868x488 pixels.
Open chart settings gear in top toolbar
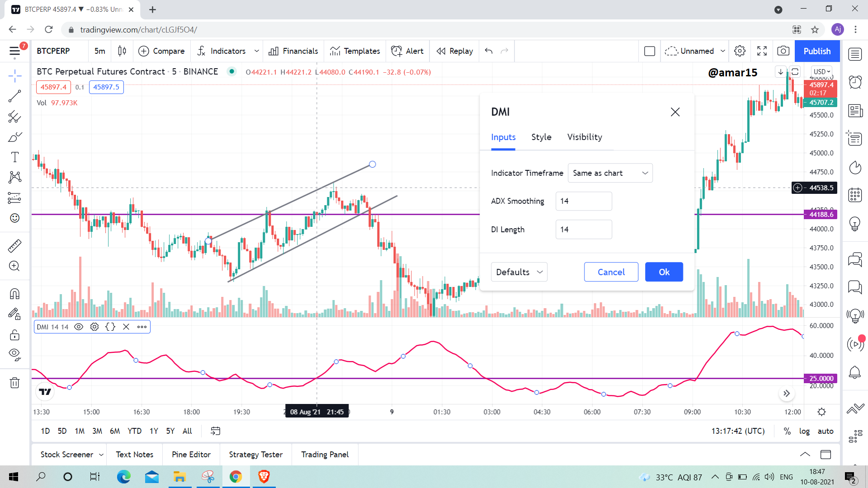[740, 51]
